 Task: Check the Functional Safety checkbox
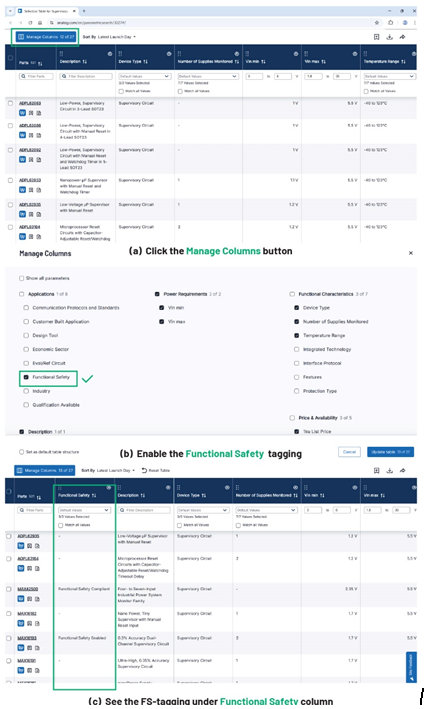click(26, 377)
